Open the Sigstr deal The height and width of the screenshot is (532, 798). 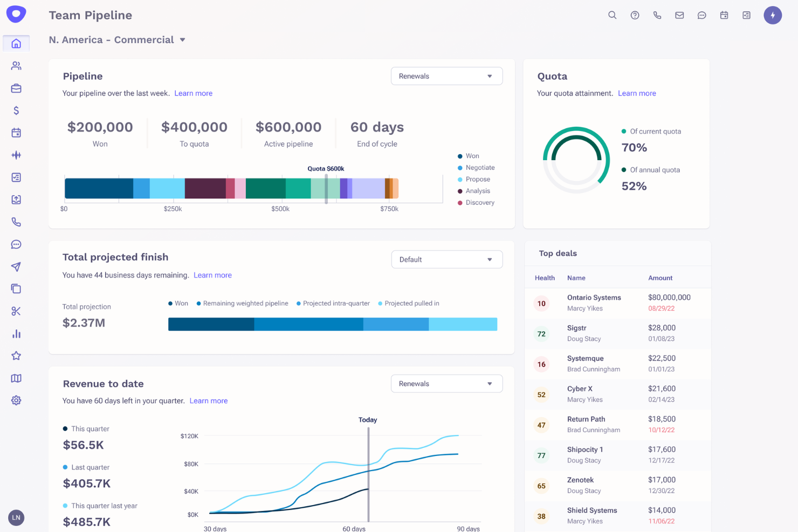click(617, 334)
